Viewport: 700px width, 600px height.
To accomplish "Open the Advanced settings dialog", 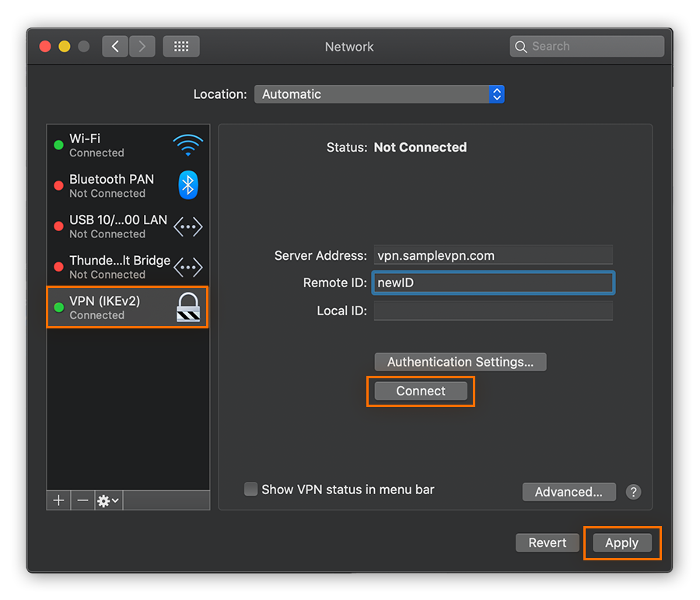I will (x=569, y=492).
